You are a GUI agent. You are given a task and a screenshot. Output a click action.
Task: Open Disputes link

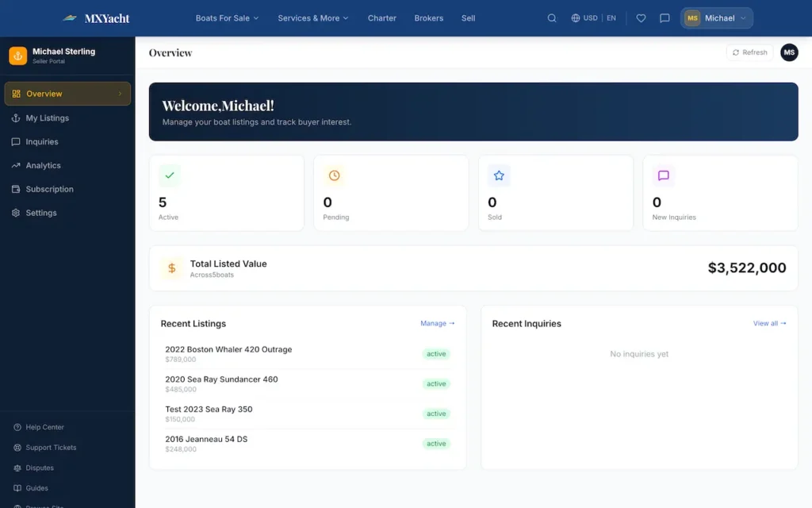point(40,468)
